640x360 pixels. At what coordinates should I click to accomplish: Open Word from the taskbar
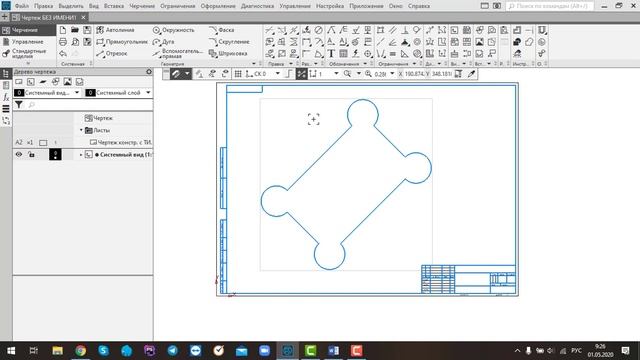(333, 351)
